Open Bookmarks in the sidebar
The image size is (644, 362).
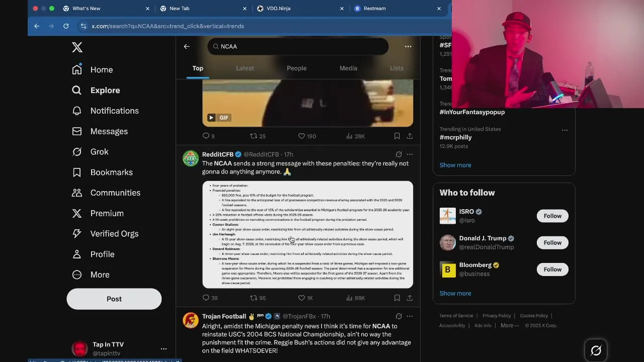(102, 172)
